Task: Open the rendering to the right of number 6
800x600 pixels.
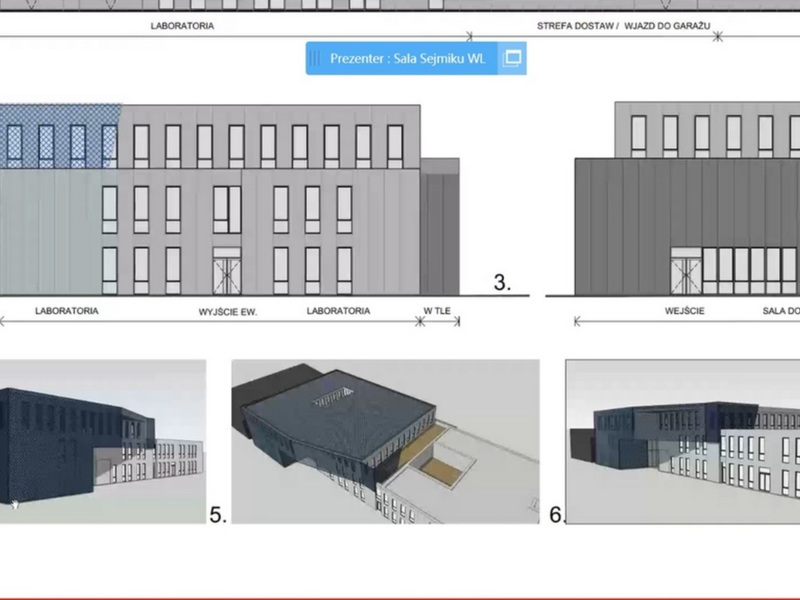Action: pos(683,441)
